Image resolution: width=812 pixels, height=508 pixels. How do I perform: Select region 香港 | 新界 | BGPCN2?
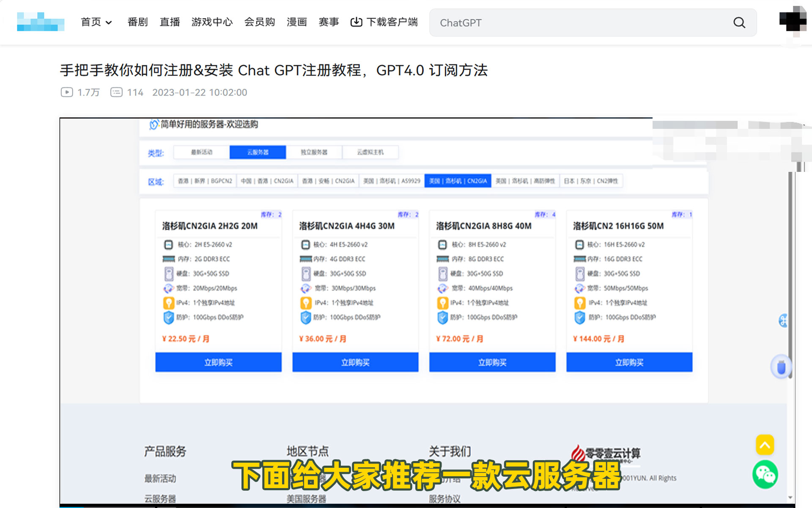(x=205, y=181)
